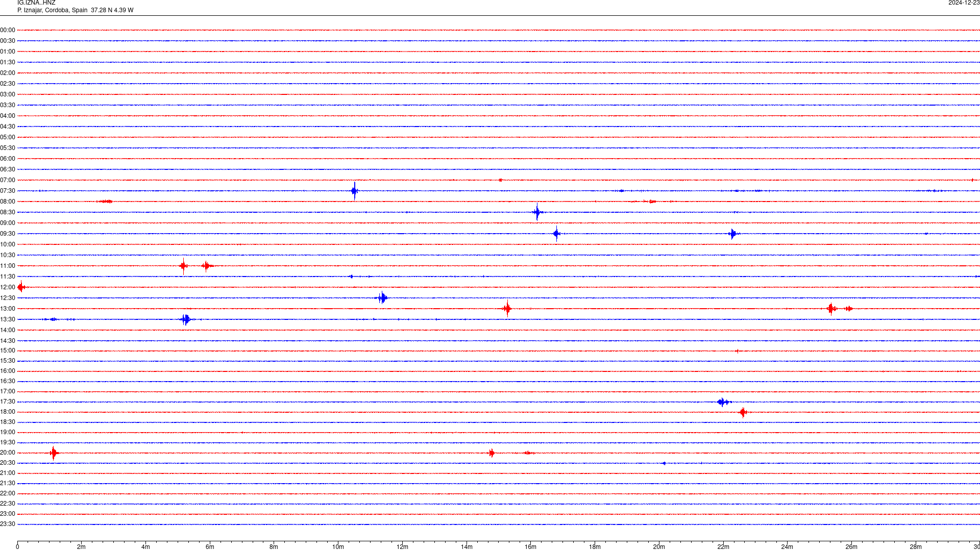The image size is (980, 551).
Task: Select the 00:00 time row label
Action: pyautogui.click(x=8, y=30)
